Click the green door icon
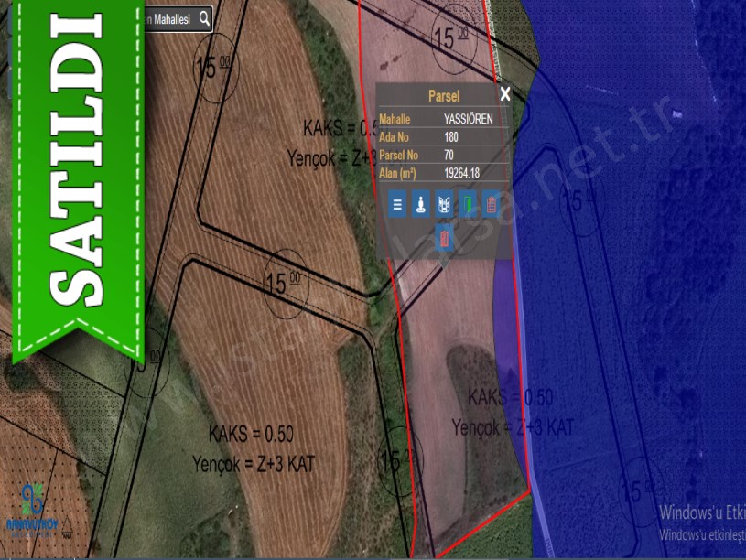The height and width of the screenshot is (560, 746). [x=468, y=204]
